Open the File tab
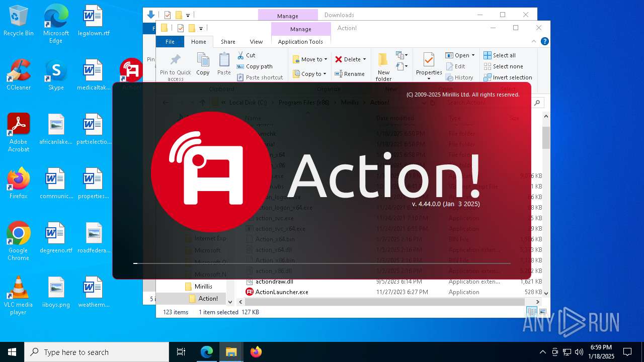This screenshot has width=644, height=362. click(x=170, y=42)
